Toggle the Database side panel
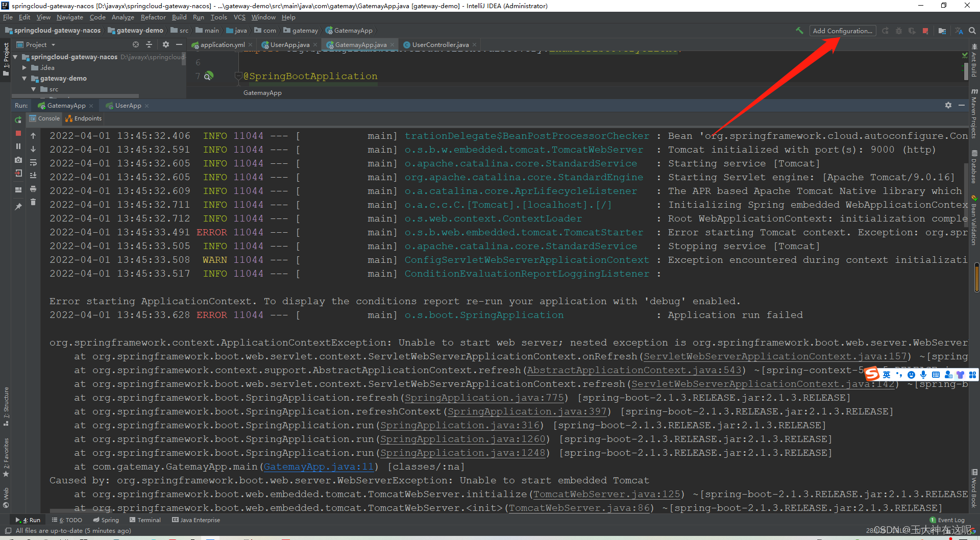This screenshot has width=980, height=540. [x=974, y=166]
